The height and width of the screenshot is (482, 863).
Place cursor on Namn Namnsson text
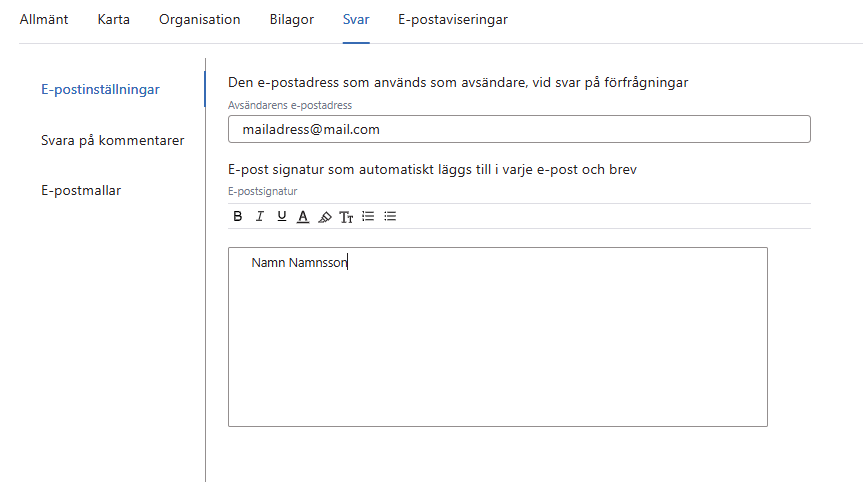tap(298, 263)
